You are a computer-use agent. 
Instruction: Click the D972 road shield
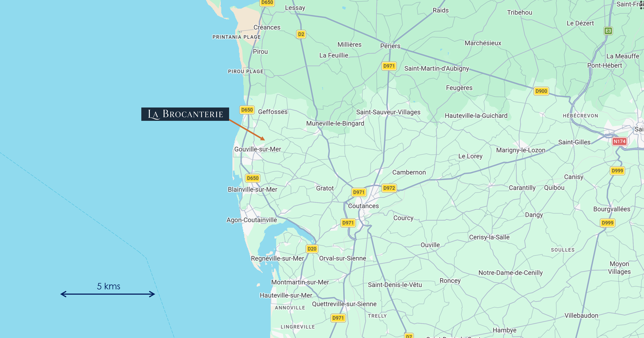pos(389,188)
